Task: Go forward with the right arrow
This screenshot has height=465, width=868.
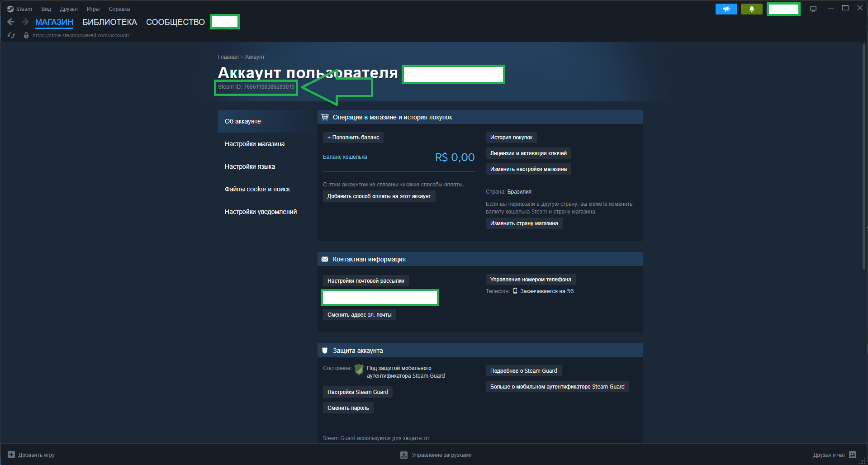Action: tap(25, 22)
